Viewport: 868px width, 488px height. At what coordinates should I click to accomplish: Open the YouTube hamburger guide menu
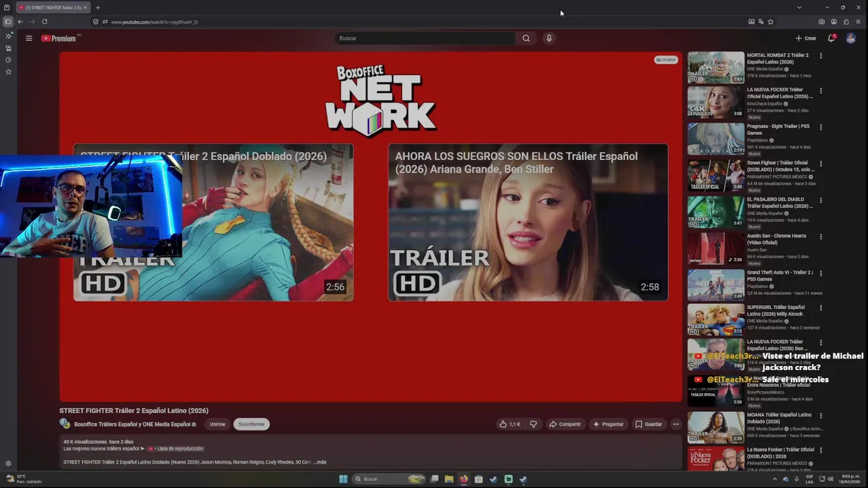(28, 39)
